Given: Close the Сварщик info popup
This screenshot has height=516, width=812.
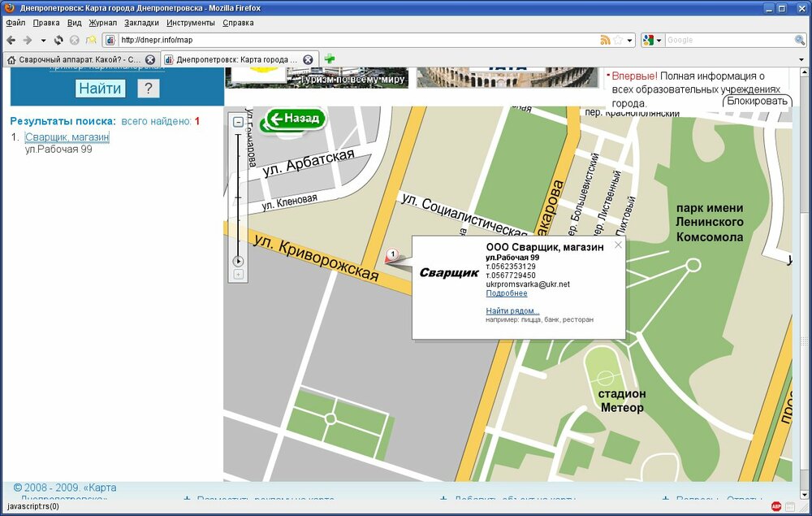Looking at the screenshot, I should tap(618, 245).
